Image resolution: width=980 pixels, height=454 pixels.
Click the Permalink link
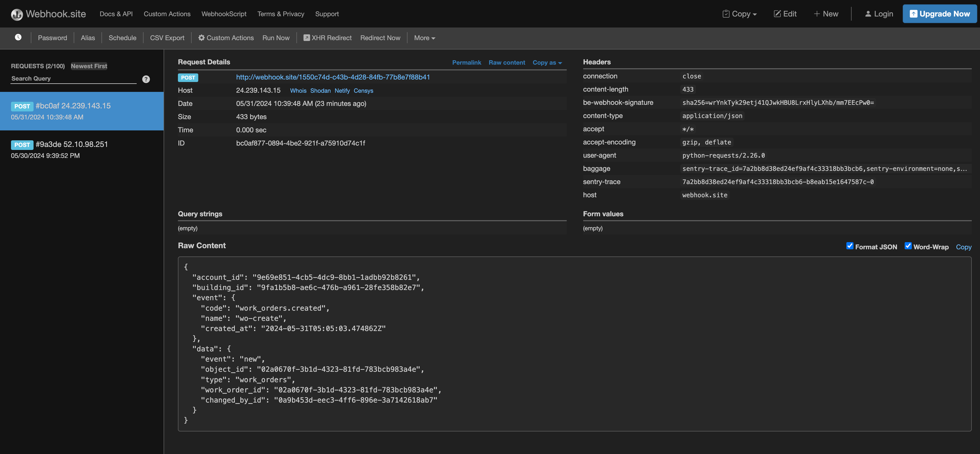pyautogui.click(x=467, y=62)
